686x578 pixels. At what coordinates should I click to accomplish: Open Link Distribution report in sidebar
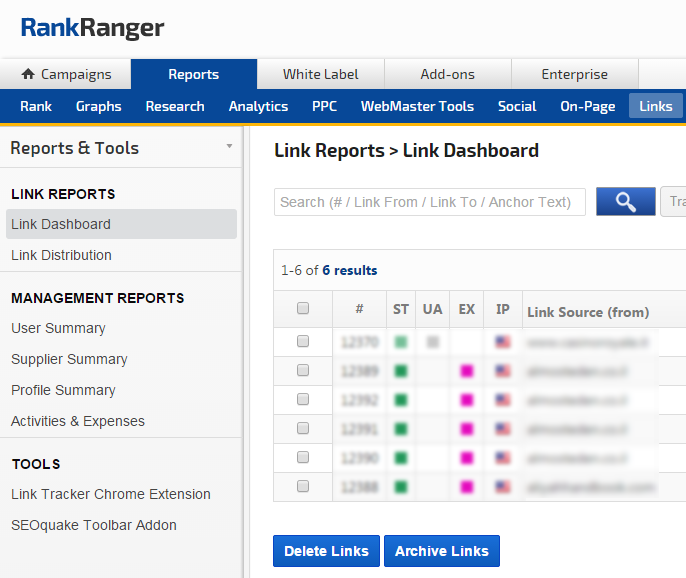coord(61,255)
